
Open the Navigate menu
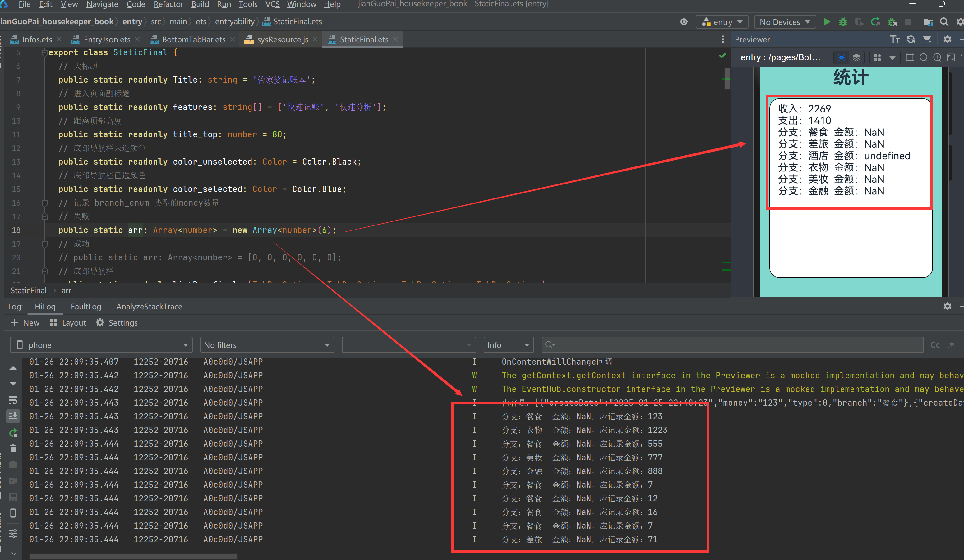point(102,4)
